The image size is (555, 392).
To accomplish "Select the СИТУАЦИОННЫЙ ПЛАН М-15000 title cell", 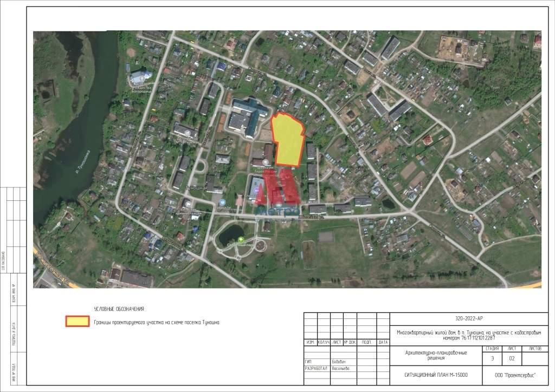I will tap(435, 375).
